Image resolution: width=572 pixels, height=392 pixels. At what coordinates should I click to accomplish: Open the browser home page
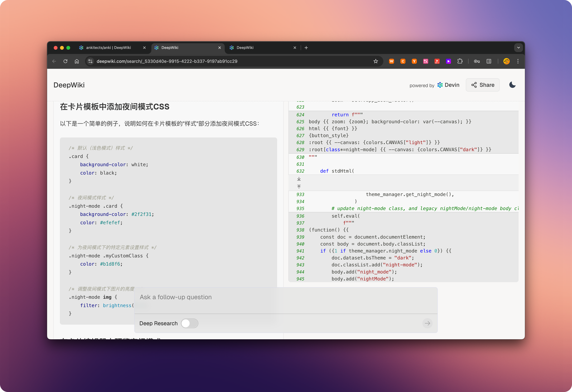point(77,61)
